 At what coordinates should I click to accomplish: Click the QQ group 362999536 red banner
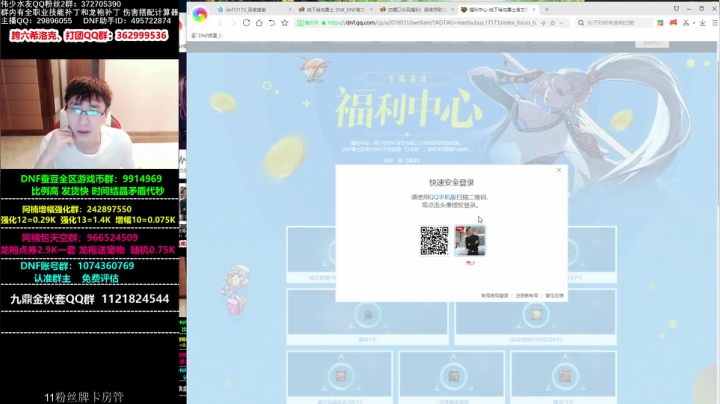pos(89,35)
